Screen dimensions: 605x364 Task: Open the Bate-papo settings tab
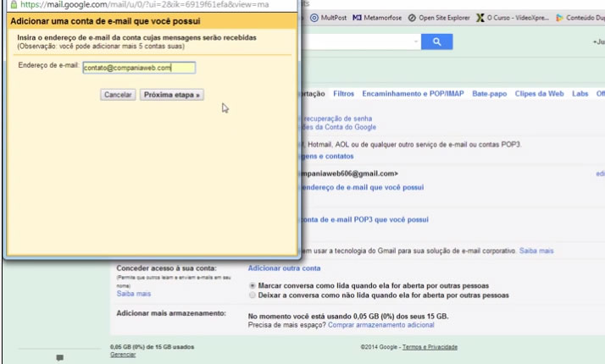[x=489, y=94]
